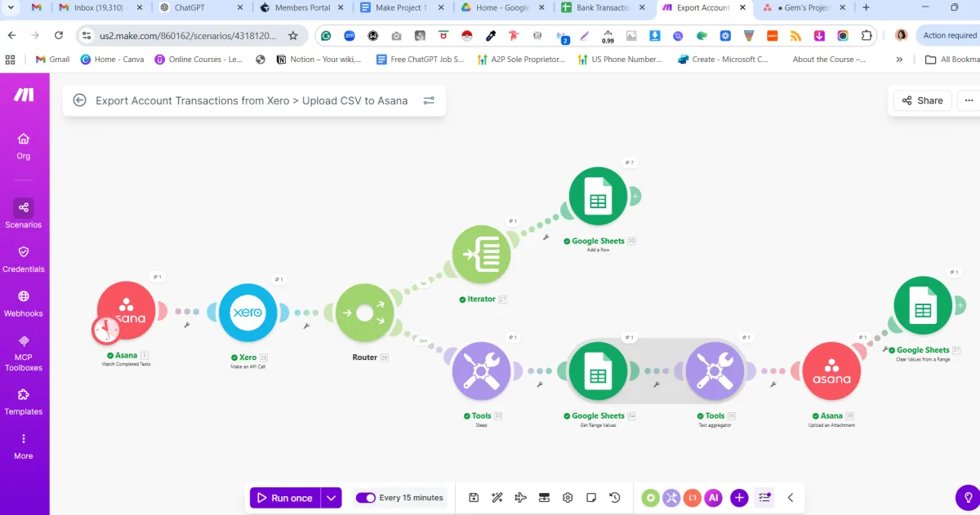Select Google Sheets Clear Values from a Range module

(x=923, y=305)
